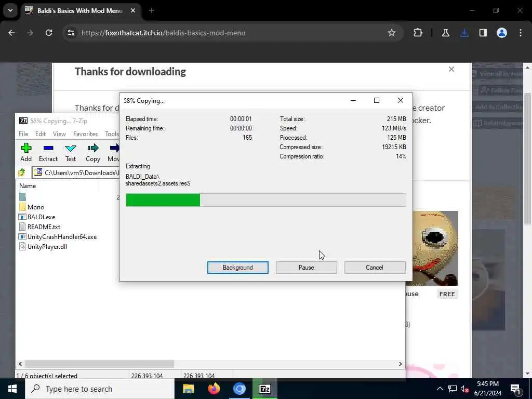Click the FREE price label under thumbnail
The image size is (532, 399).
[x=447, y=294]
